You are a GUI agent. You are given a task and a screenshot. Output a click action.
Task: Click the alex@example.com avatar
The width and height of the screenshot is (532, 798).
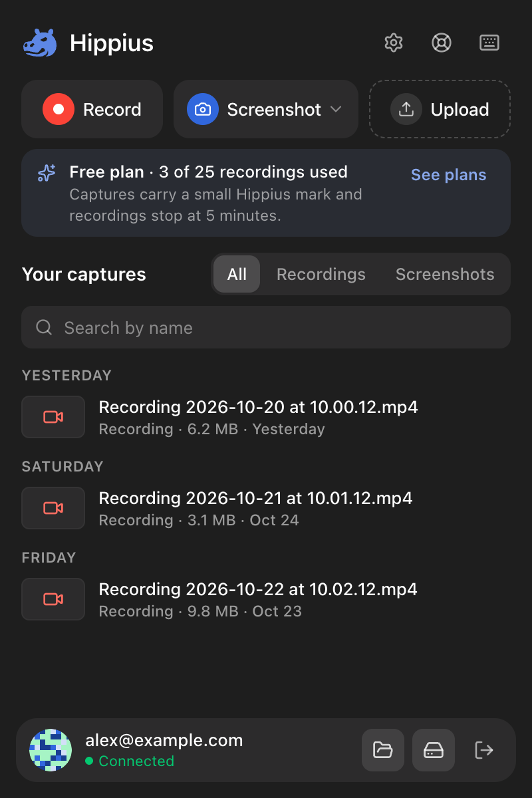(x=51, y=750)
